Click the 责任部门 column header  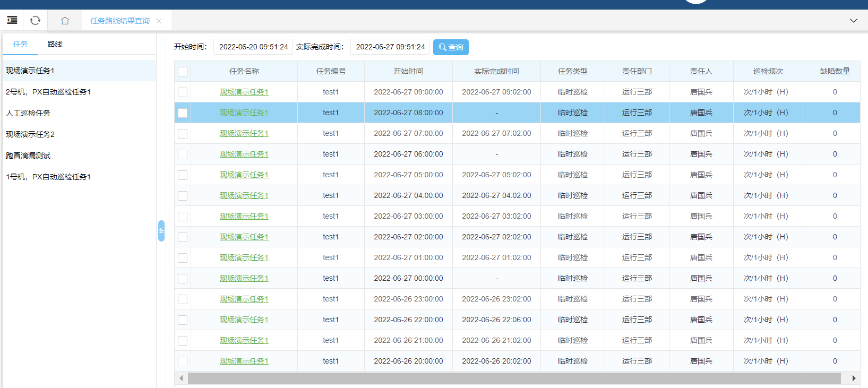tap(637, 71)
